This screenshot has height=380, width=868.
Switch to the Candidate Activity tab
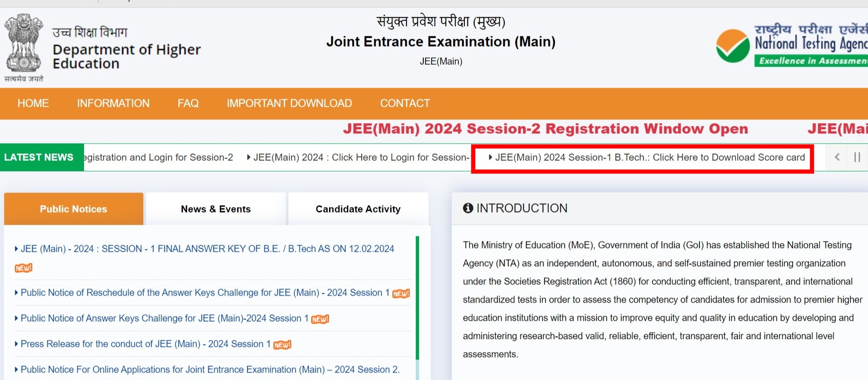pos(358,209)
